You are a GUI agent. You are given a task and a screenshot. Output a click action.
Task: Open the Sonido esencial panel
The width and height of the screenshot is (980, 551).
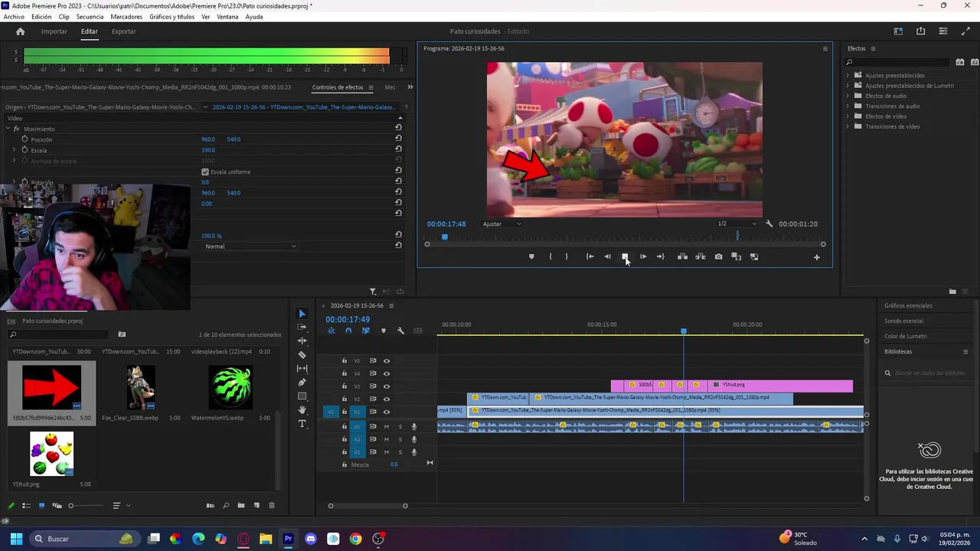[x=903, y=321]
